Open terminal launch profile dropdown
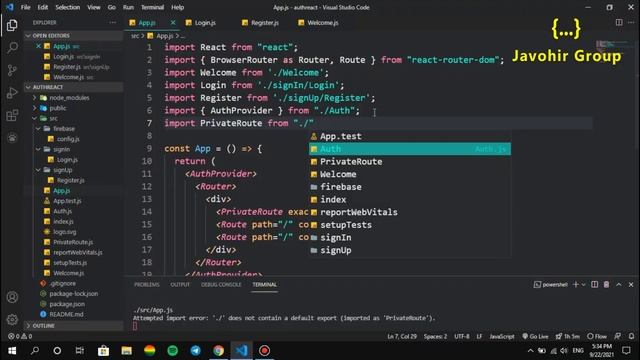 (x=584, y=284)
